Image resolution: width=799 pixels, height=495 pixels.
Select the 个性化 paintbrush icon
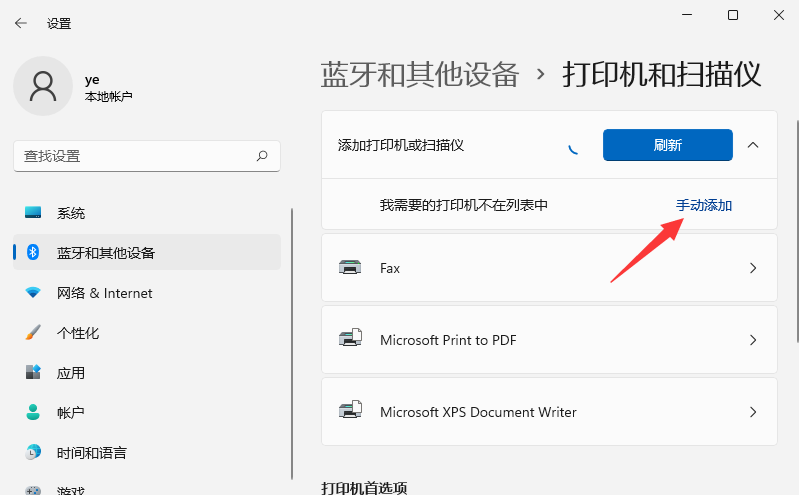33,332
